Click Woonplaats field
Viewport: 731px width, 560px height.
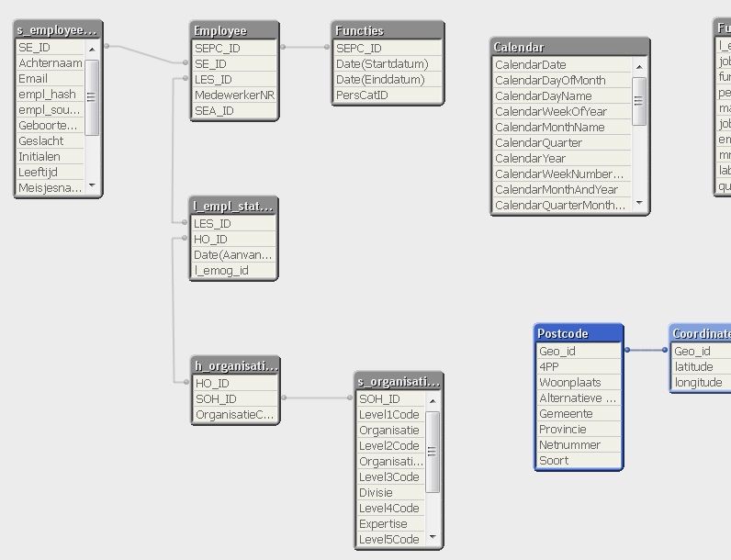point(578,383)
